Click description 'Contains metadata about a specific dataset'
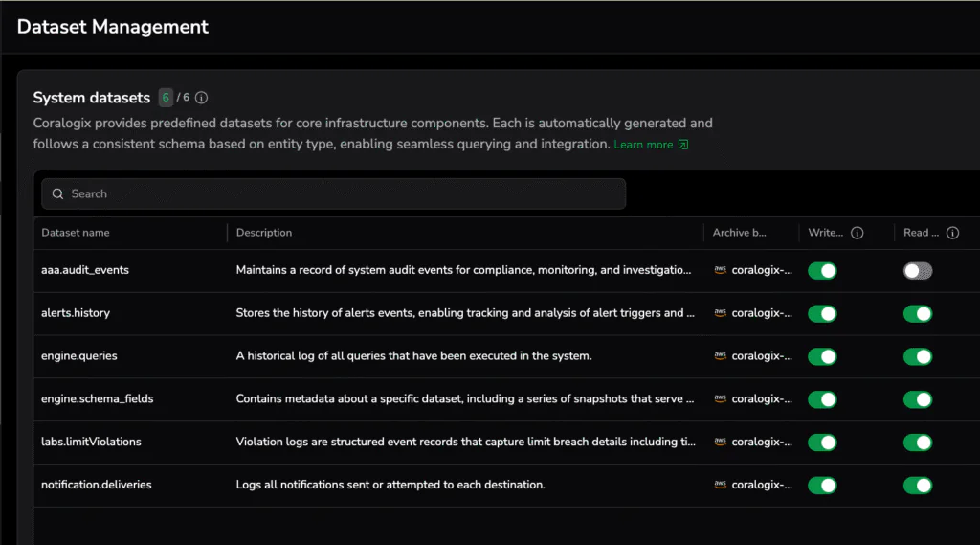Image resolution: width=980 pixels, height=545 pixels. coord(465,398)
